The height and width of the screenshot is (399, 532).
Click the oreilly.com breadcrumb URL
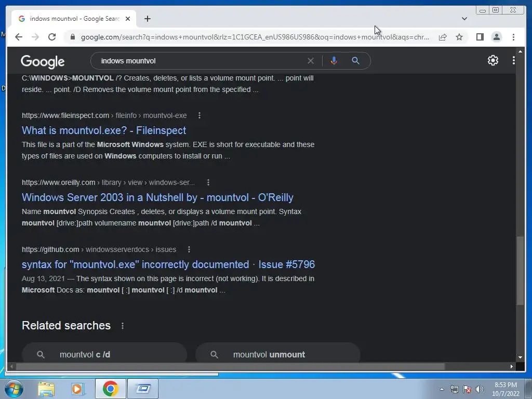108,182
